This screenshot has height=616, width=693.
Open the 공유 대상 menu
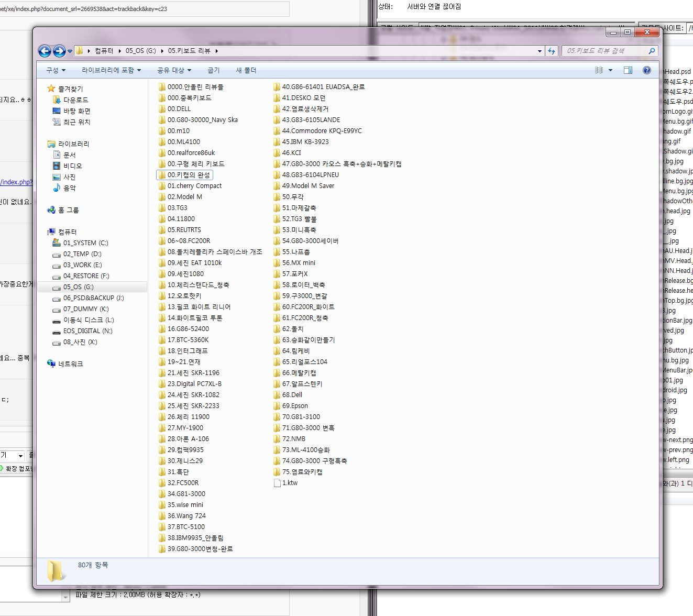pyautogui.click(x=174, y=70)
